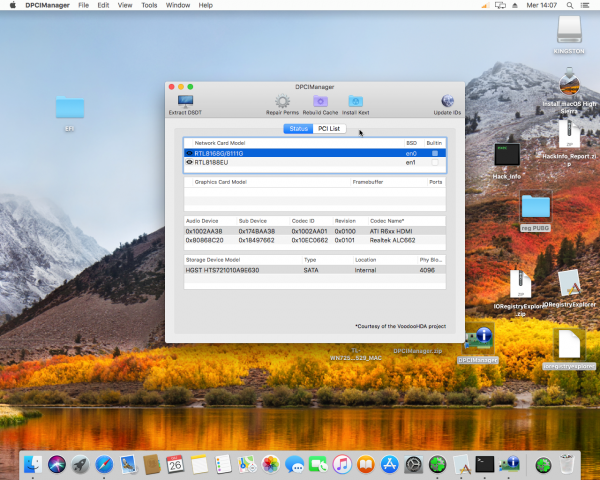Click the Update IDs globe icon
This screenshot has height=480, width=600.
pyautogui.click(x=447, y=102)
